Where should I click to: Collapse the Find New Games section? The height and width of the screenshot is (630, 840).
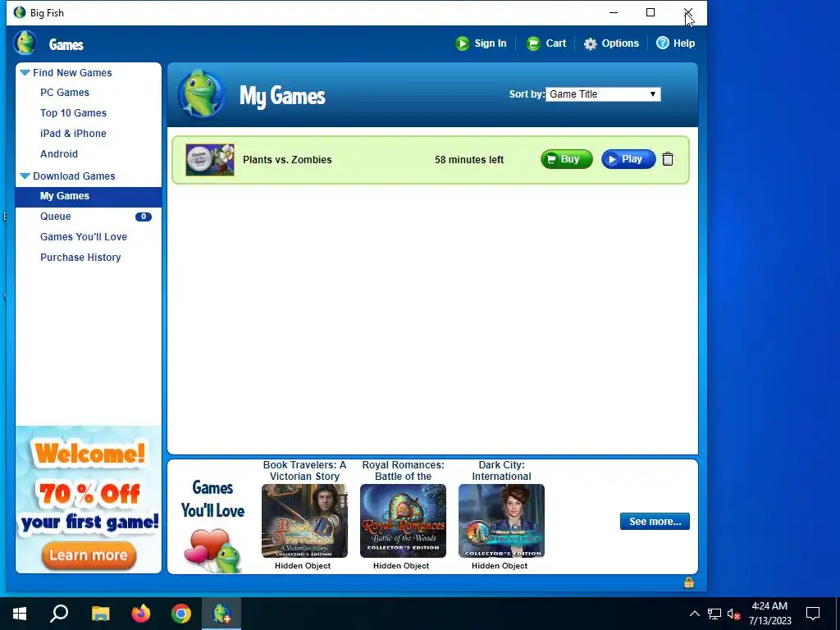tap(25, 72)
